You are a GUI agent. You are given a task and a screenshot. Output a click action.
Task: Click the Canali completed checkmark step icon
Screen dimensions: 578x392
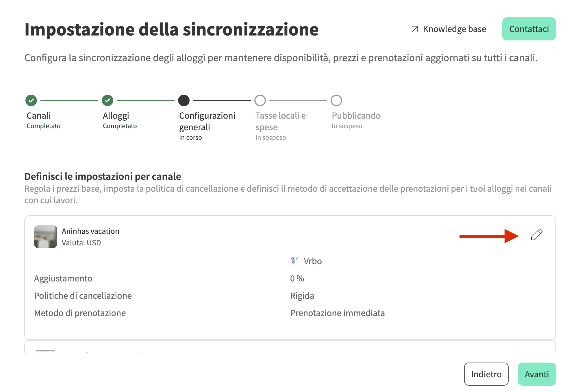(x=31, y=100)
